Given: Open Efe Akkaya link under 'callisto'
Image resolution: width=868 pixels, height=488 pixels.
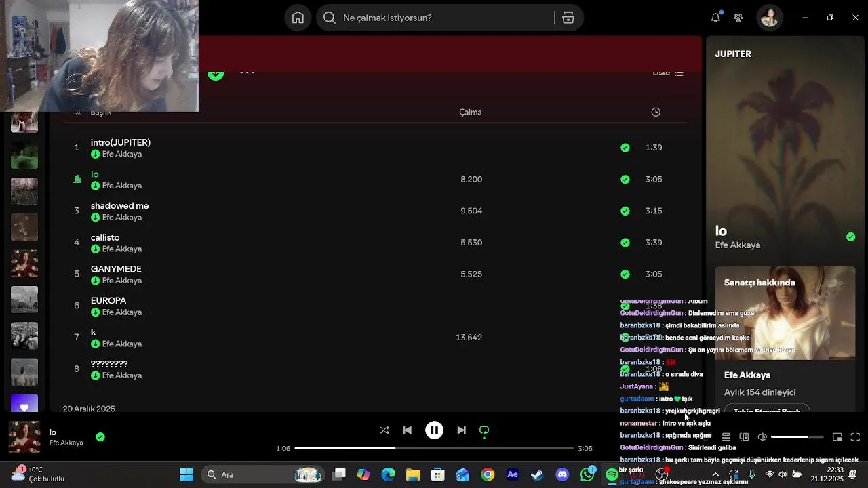Looking at the screenshot, I should tap(122, 249).
